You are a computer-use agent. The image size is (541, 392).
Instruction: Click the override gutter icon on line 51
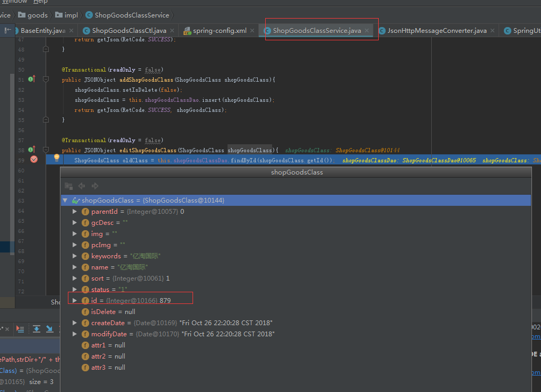pos(32,79)
